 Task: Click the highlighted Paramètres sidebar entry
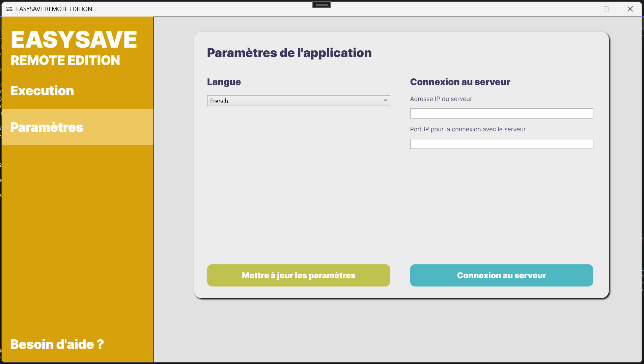[x=47, y=127]
